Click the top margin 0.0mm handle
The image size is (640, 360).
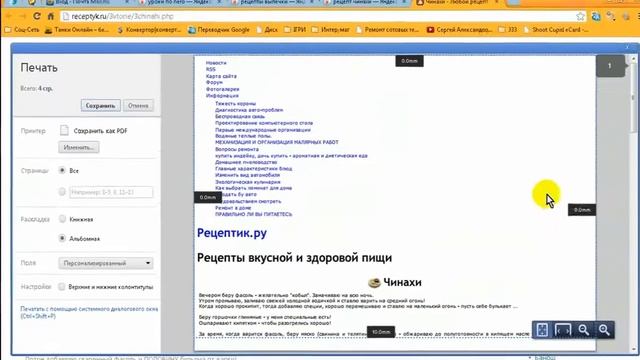tap(409, 61)
